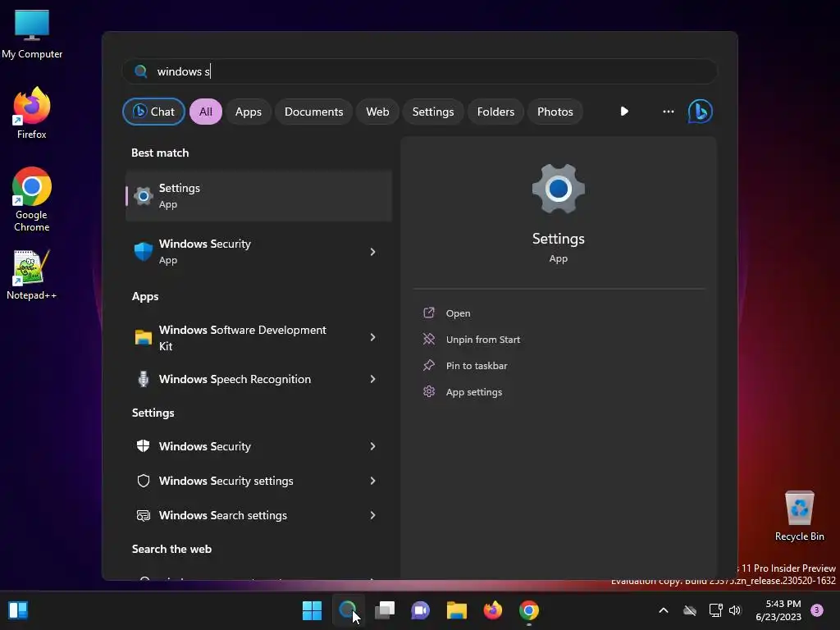The height and width of the screenshot is (630, 840).
Task: Select the My Computer desktop icon
Action: point(32,34)
